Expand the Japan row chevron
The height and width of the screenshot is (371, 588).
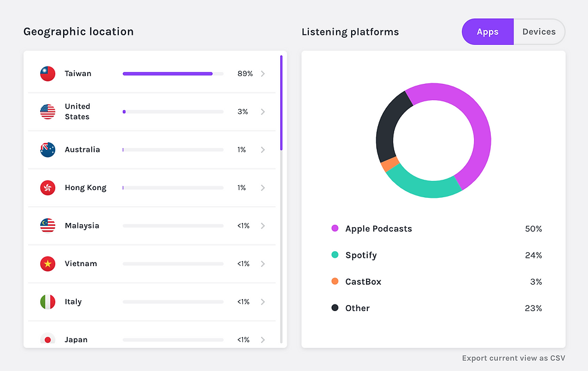pyautogui.click(x=263, y=339)
